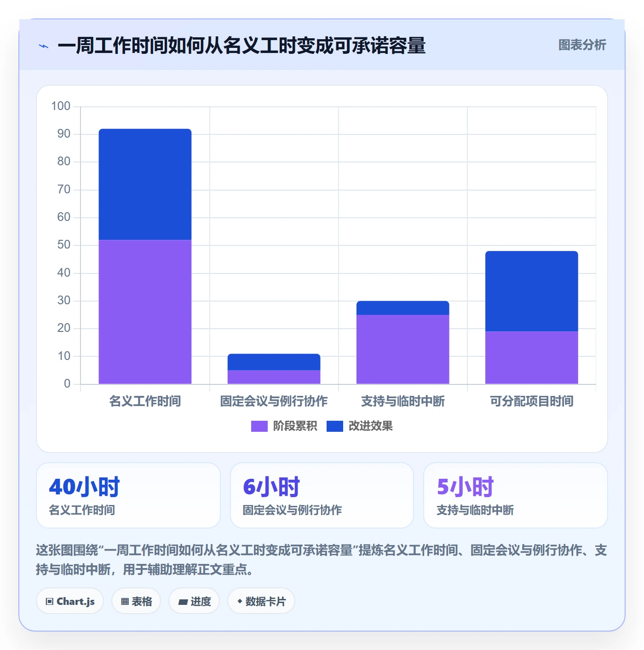Screen dimensions: 644x650
Task: Select the 数据卡片 tag
Action: coord(261,601)
